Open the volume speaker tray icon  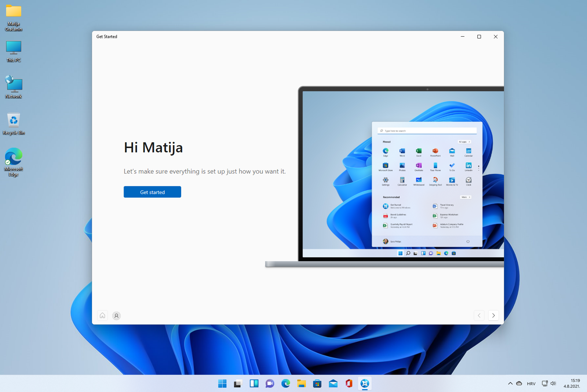click(553, 384)
